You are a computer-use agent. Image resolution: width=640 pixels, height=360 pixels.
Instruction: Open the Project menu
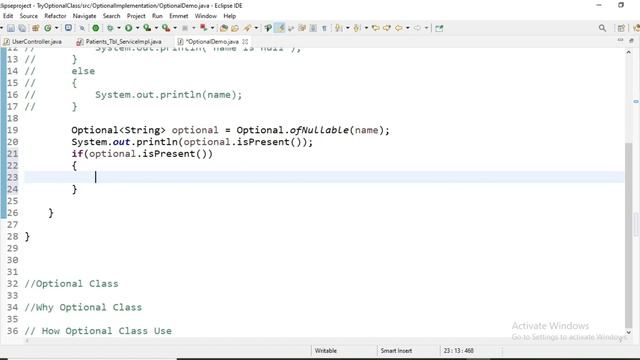click(136, 16)
